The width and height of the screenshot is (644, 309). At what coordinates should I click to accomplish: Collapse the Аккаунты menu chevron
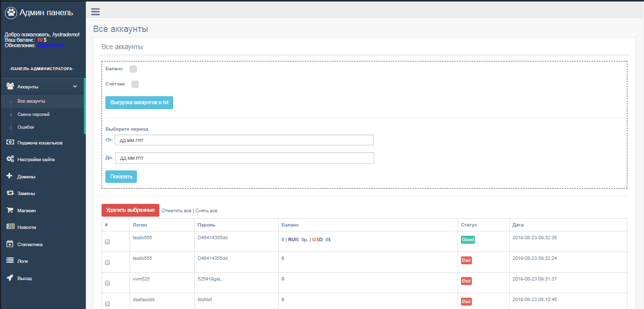[x=75, y=86]
